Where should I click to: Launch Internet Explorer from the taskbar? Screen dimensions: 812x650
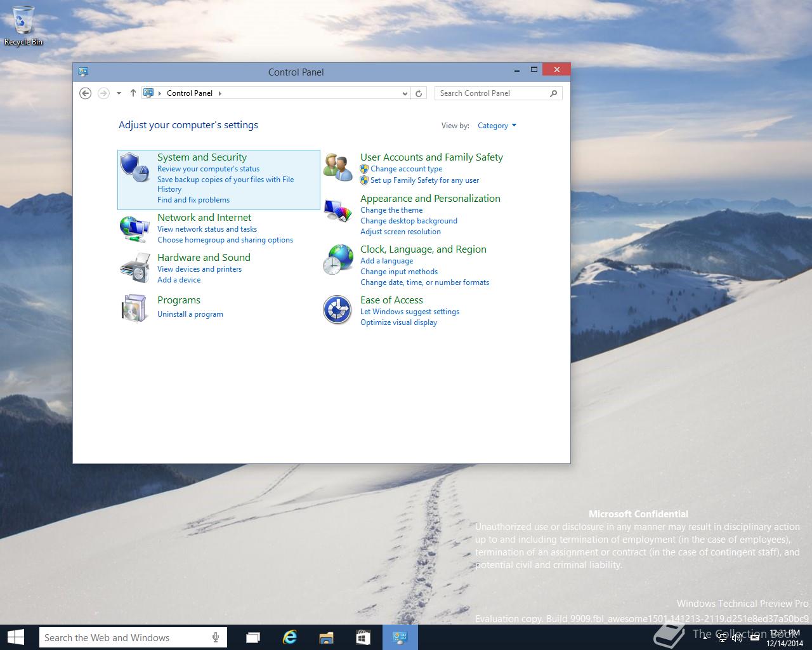[290, 637]
